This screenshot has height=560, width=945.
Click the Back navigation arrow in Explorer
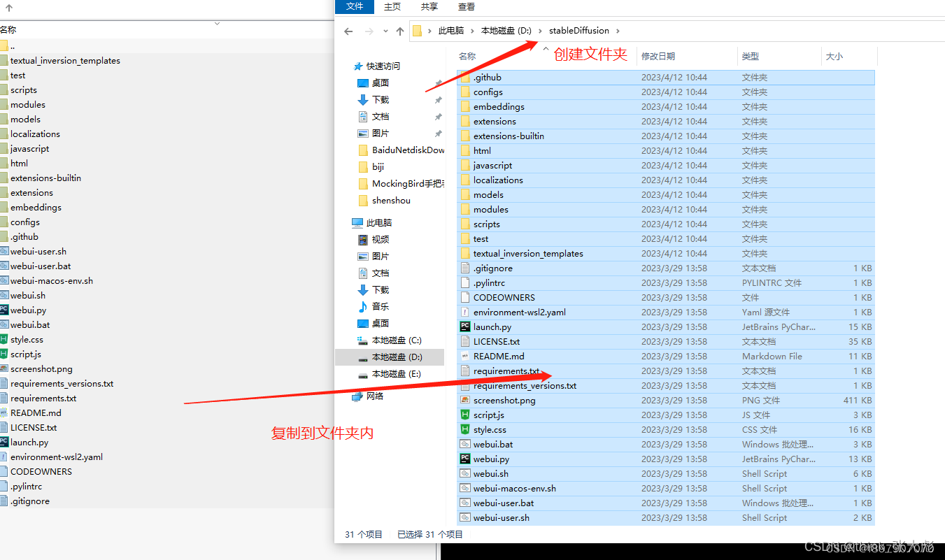348,31
